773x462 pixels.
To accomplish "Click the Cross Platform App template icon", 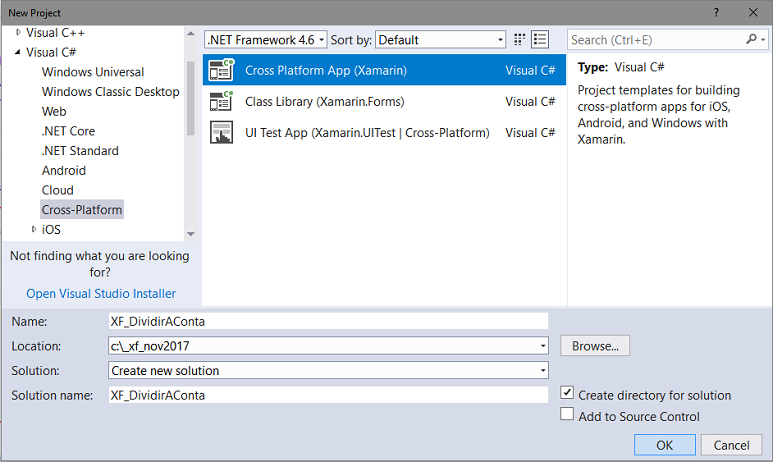I will tap(221, 70).
